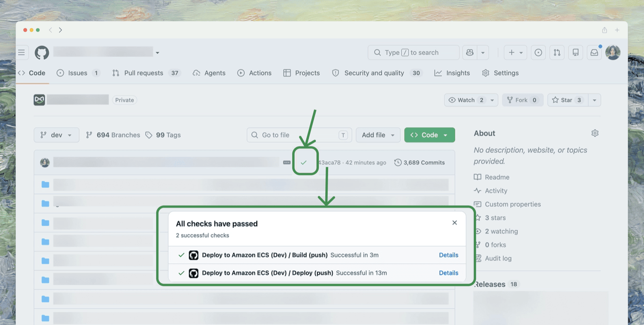Edit About settings gear icon
The width and height of the screenshot is (644, 325).
(595, 133)
